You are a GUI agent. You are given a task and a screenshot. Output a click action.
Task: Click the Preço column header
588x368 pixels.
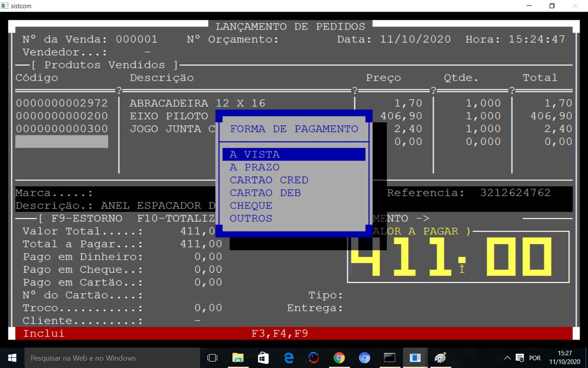pyautogui.click(x=383, y=78)
